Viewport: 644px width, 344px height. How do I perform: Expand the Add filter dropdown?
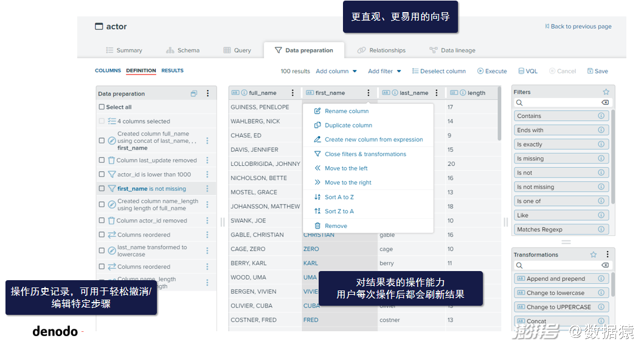tap(384, 71)
